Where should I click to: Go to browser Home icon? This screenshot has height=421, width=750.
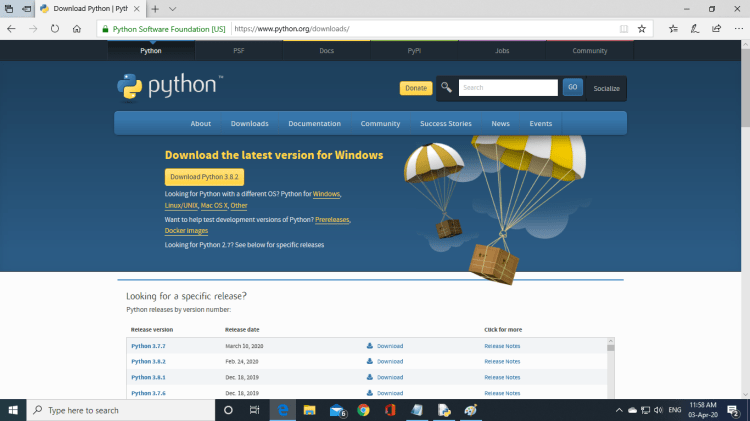(77, 29)
